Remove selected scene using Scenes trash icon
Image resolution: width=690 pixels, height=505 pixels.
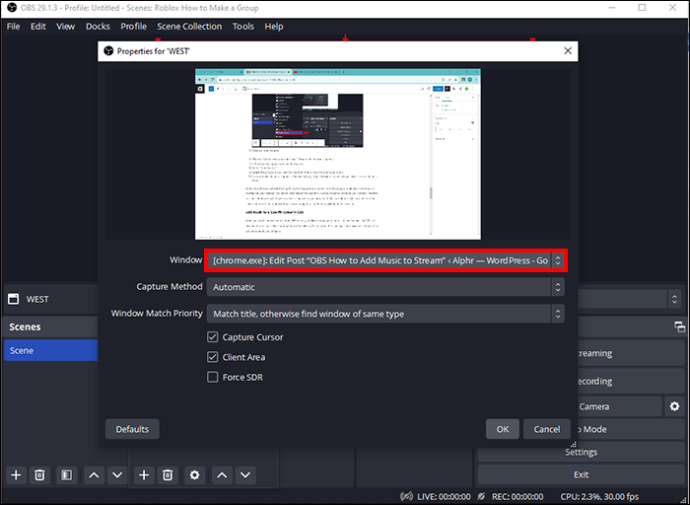coord(40,475)
